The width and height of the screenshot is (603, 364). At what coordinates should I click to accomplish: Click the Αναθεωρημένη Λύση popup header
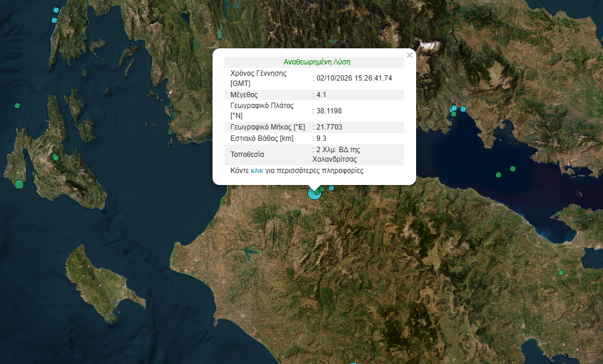(x=316, y=62)
